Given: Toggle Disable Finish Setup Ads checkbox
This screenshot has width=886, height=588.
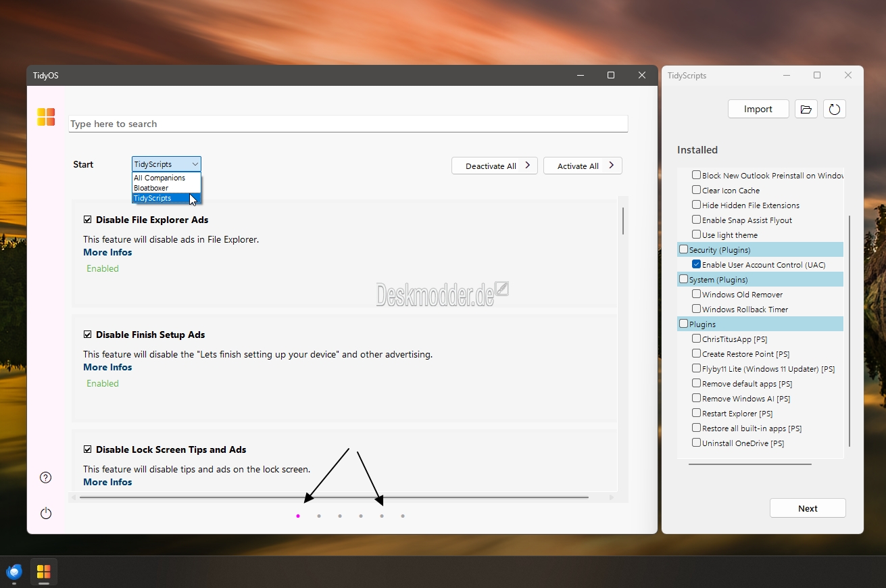Looking at the screenshot, I should pos(88,335).
